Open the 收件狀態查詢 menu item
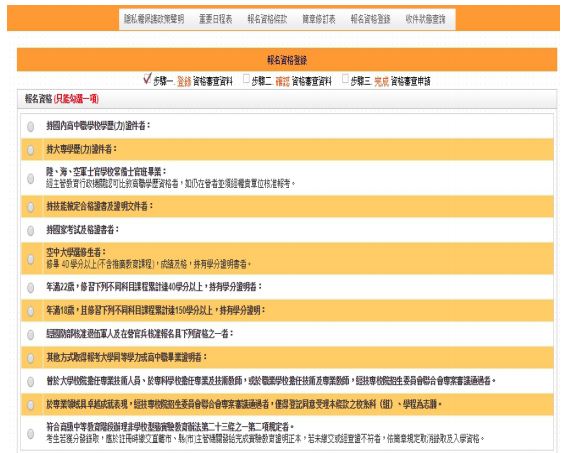 pyautogui.click(x=426, y=19)
